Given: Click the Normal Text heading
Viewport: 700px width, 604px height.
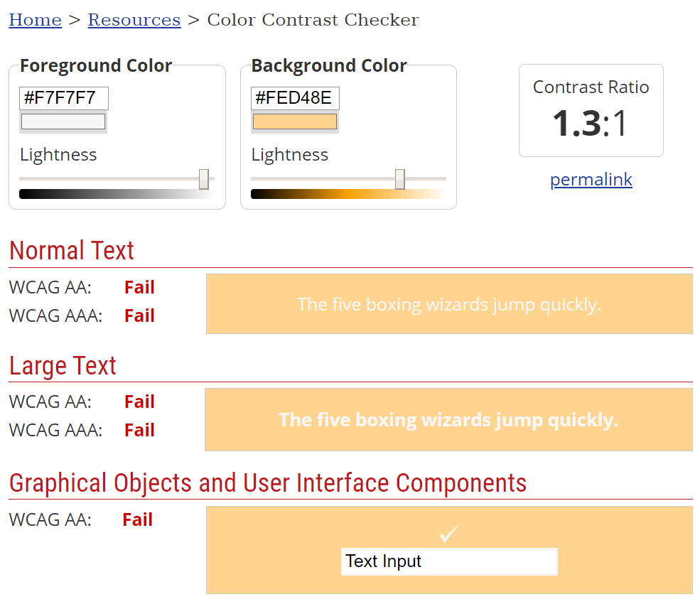Looking at the screenshot, I should tap(72, 250).
